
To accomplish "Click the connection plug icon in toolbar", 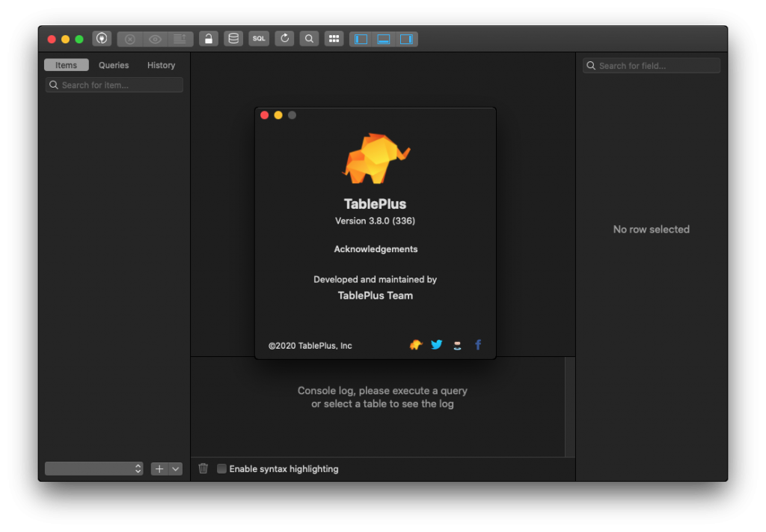I will pyautogui.click(x=102, y=39).
